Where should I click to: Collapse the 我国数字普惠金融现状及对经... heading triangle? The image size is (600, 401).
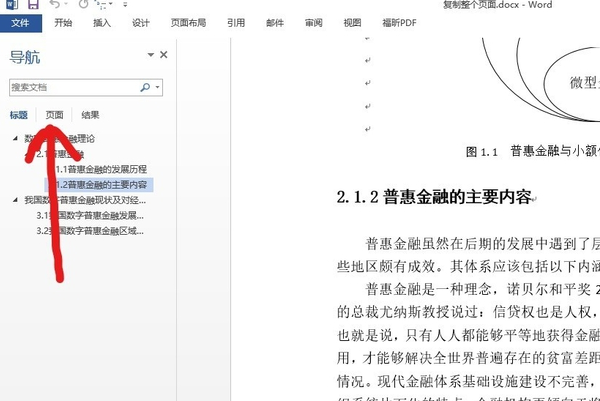15,200
